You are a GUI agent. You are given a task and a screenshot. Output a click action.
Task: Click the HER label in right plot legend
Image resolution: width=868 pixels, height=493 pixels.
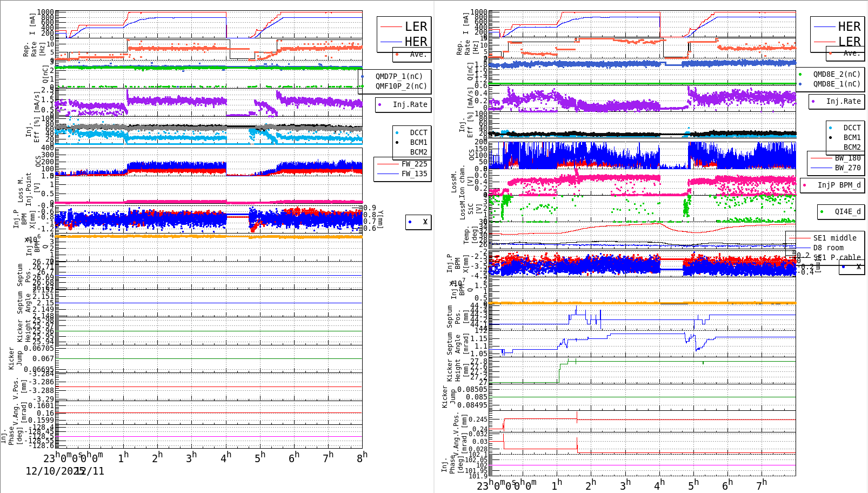(x=849, y=26)
